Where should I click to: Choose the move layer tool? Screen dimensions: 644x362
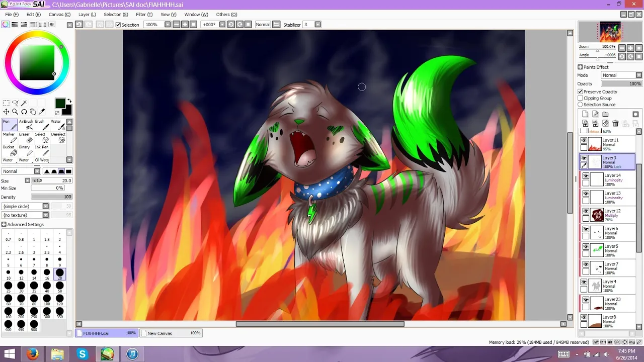tap(6, 112)
